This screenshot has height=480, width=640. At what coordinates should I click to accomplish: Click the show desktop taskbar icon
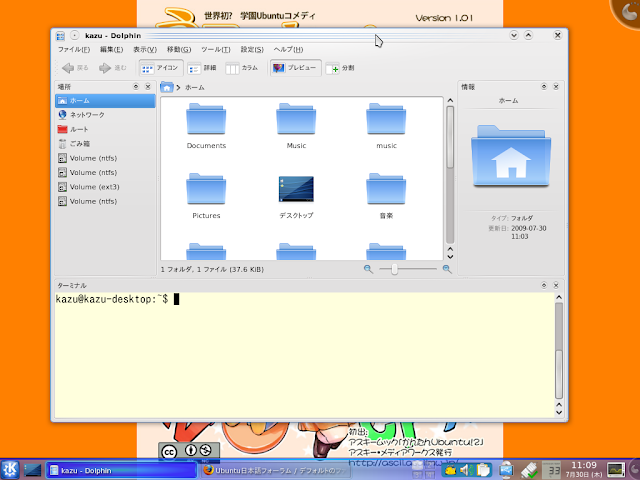[32, 470]
